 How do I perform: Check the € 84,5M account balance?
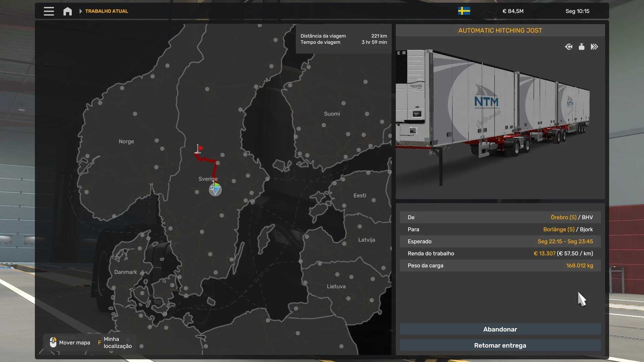click(513, 11)
